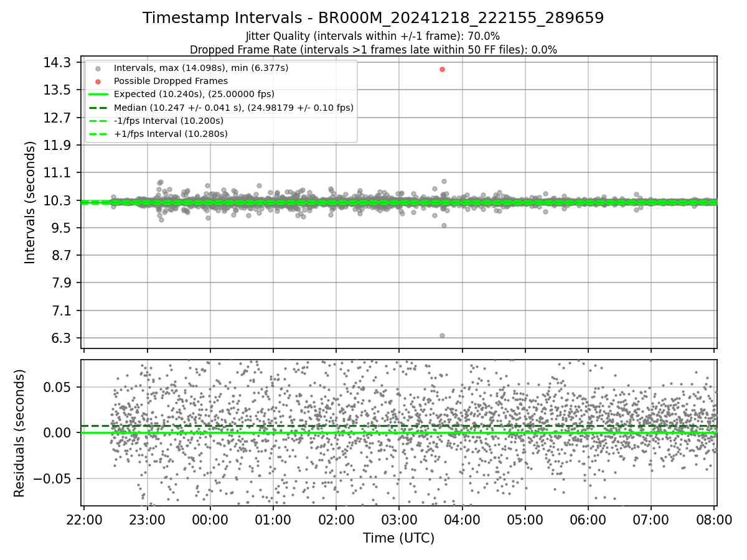This screenshot has height=560, width=747.
Task: Click the y-axis tick label 9.5
Action: click(x=62, y=228)
